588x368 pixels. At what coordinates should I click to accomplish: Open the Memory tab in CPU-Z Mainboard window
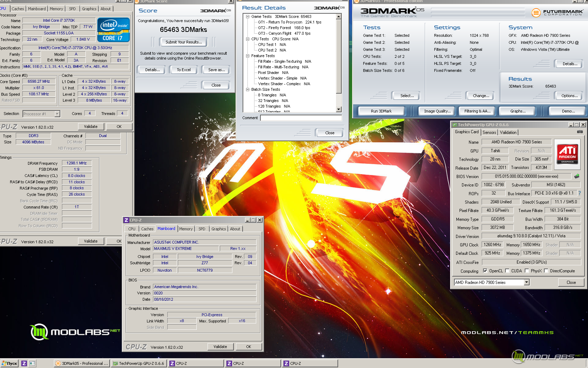click(186, 229)
